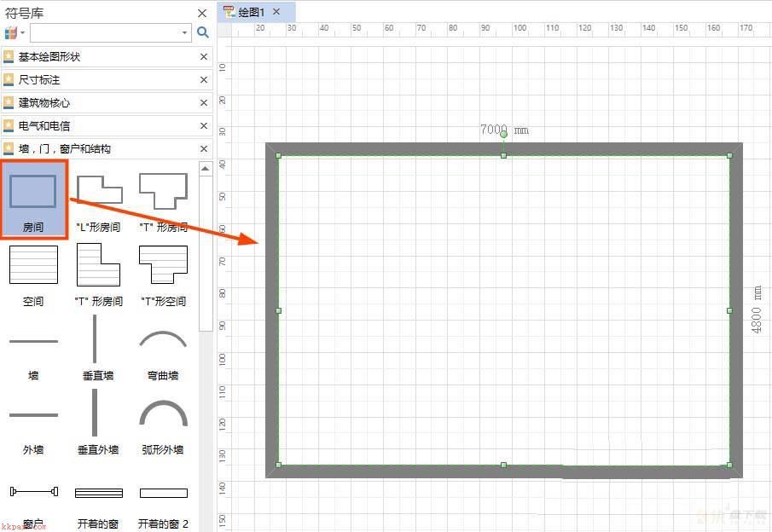The width and height of the screenshot is (772, 532).
Task: Click the room's right-middle resize handle
Action: click(729, 310)
